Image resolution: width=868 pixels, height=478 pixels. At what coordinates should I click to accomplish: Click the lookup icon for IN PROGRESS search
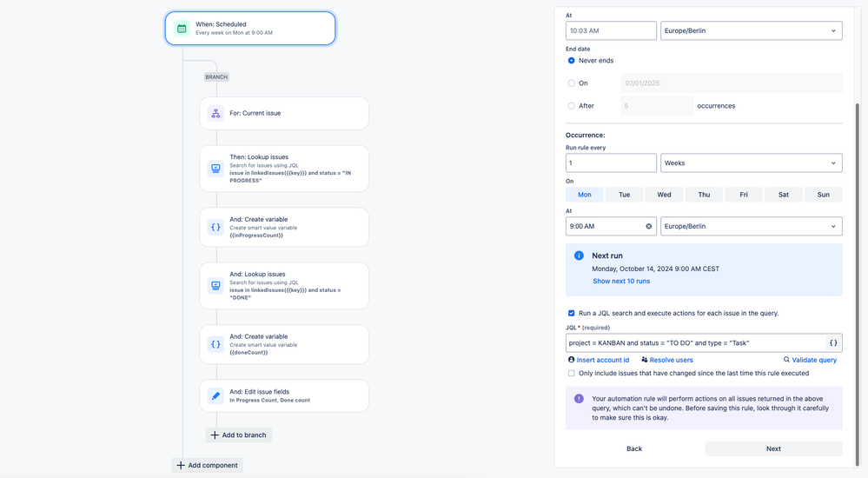point(215,169)
